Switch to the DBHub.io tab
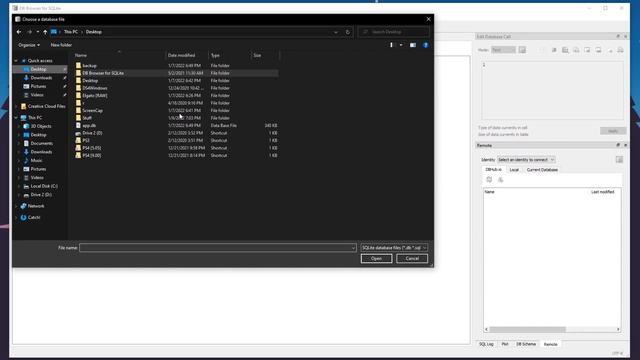The height and width of the screenshot is (360, 640). point(493,169)
